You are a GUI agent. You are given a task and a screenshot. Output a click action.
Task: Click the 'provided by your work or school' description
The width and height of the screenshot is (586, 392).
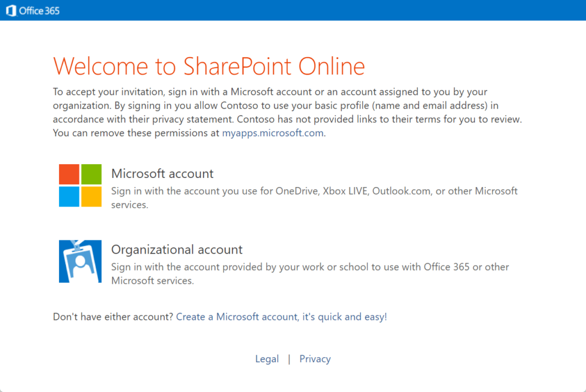pos(310,274)
